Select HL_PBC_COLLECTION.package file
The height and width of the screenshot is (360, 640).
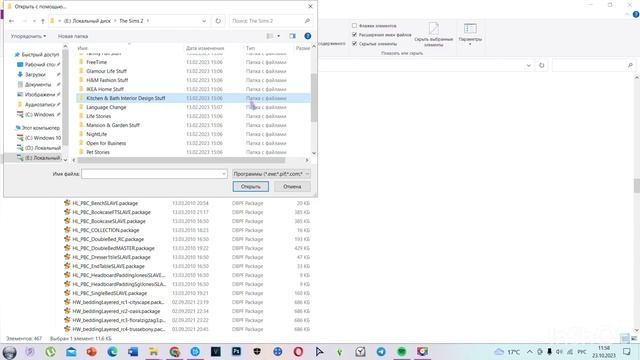click(x=105, y=230)
